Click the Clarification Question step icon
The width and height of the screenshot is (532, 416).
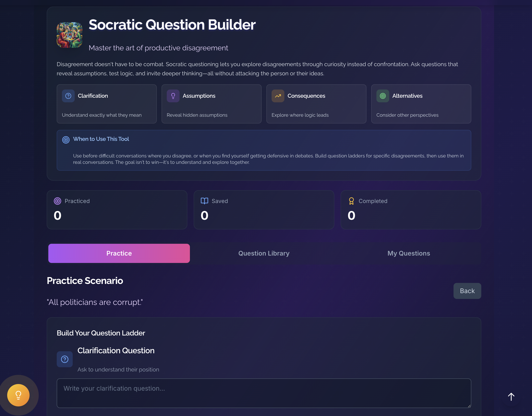pyautogui.click(x=65, y=359)
